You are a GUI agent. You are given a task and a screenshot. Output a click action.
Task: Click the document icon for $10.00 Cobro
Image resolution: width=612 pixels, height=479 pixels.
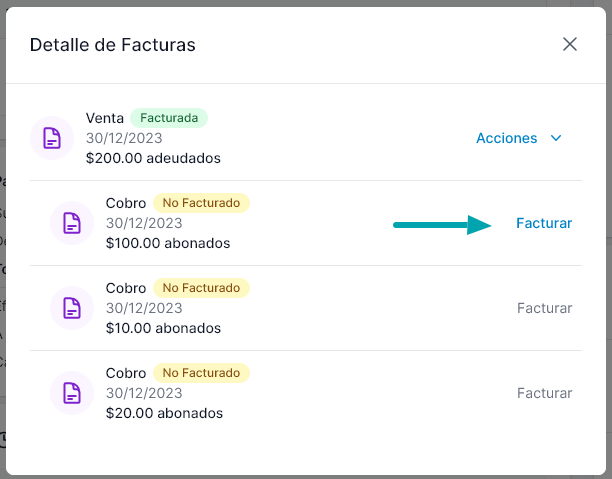tap(71, 308)
